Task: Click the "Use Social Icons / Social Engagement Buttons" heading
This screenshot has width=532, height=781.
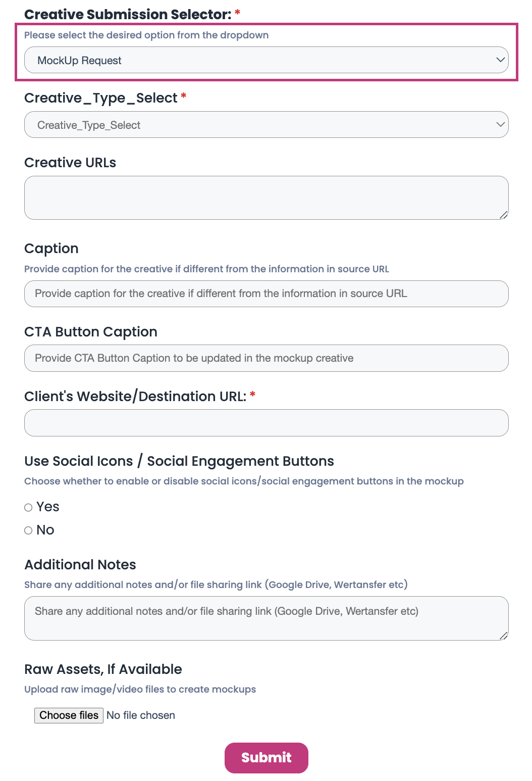Action: [179, 461]
